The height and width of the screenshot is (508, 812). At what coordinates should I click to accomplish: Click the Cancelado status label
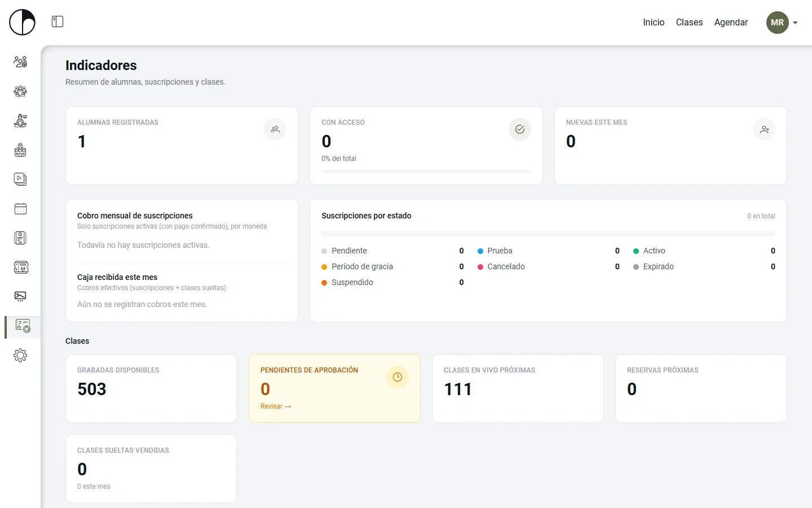click(x=506, y=266)
